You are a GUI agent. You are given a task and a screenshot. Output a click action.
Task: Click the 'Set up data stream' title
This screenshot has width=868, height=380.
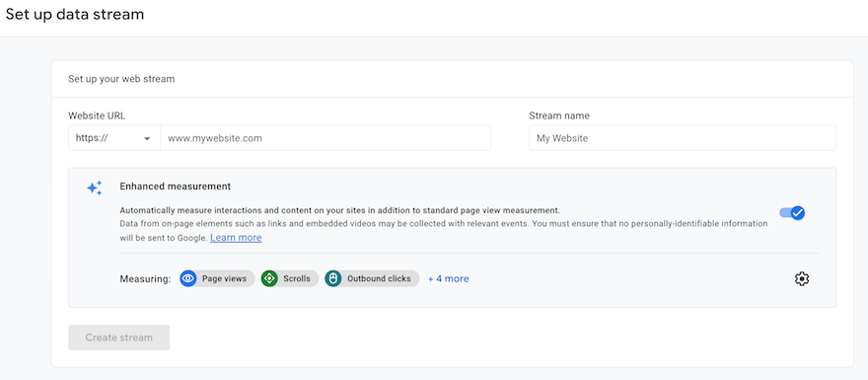75,15
